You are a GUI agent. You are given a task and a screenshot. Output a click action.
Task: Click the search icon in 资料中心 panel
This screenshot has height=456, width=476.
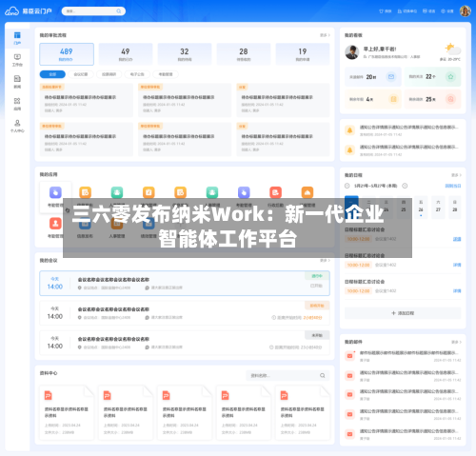(323, 375)
